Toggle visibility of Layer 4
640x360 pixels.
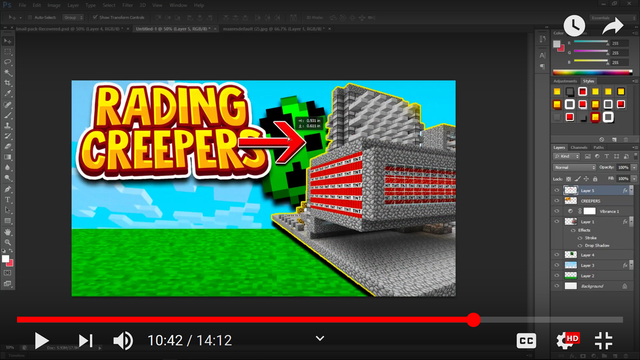556,255
